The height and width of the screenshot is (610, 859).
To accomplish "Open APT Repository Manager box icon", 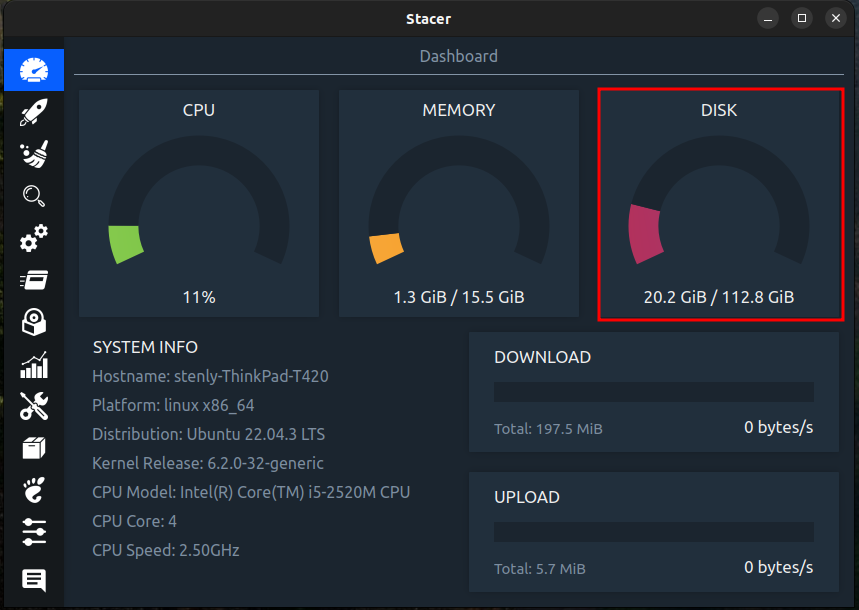I will (x=34, y=448).
